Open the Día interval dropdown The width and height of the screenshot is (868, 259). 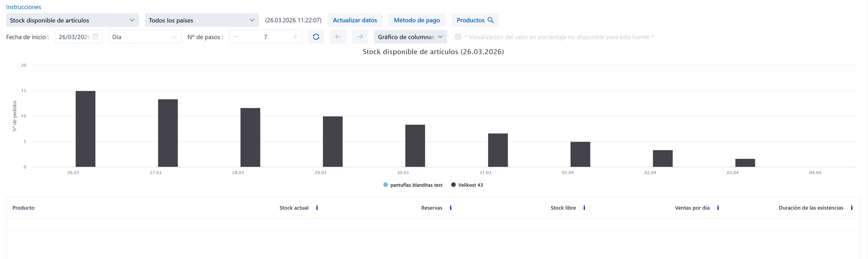pyautogui.click(x=144, y=37)
